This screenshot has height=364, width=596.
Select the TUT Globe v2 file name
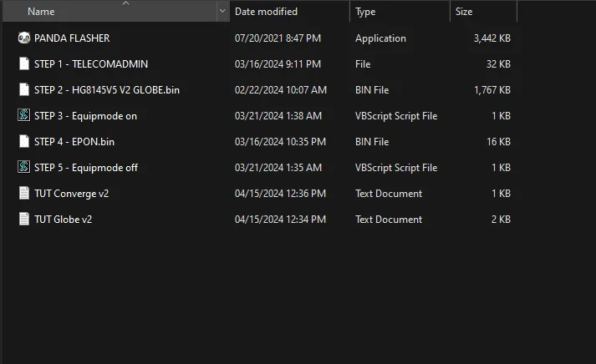click(63, 220)
